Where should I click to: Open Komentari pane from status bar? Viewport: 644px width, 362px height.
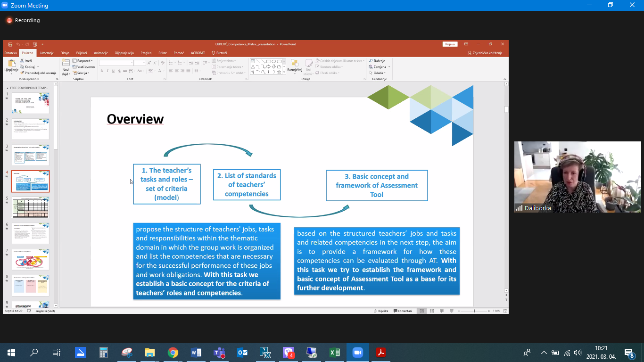pyautogui.click(x=403, y=311)
